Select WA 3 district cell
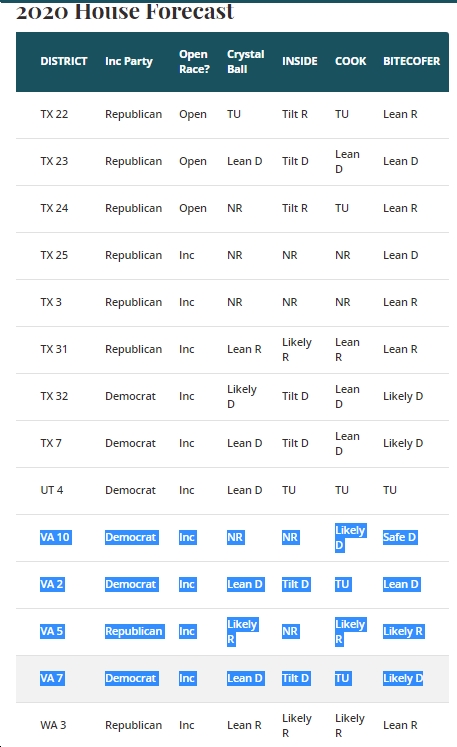 53,726
